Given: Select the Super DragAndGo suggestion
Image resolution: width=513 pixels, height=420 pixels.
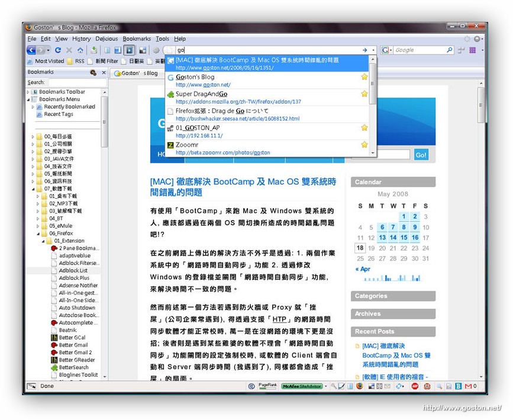Looking at the screenshot, I should (x=267, y=98).
